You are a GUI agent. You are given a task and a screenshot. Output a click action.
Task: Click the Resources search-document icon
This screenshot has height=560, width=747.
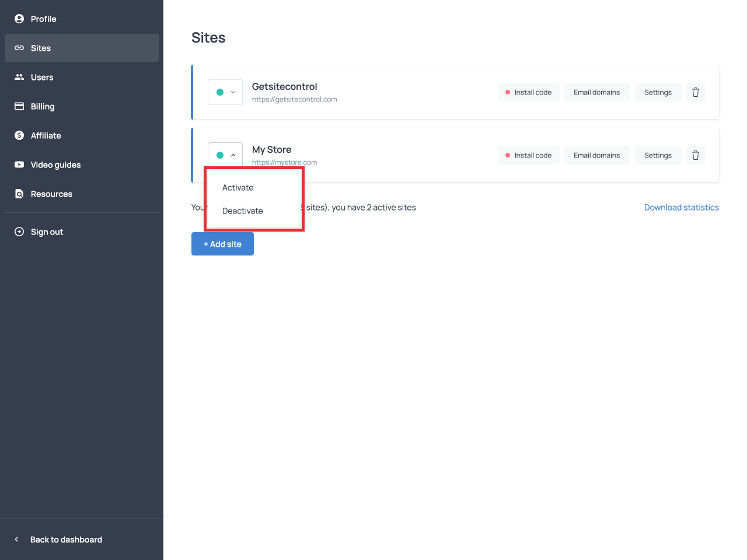pos(19,194)
